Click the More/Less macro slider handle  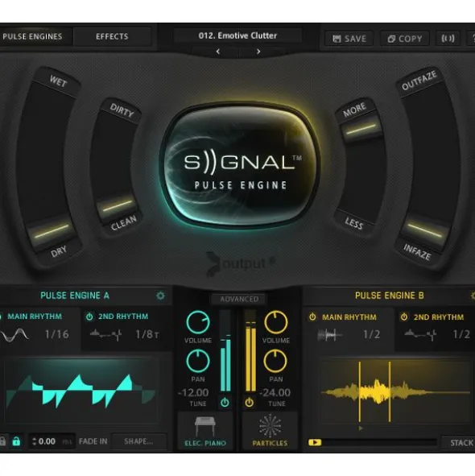361,130
